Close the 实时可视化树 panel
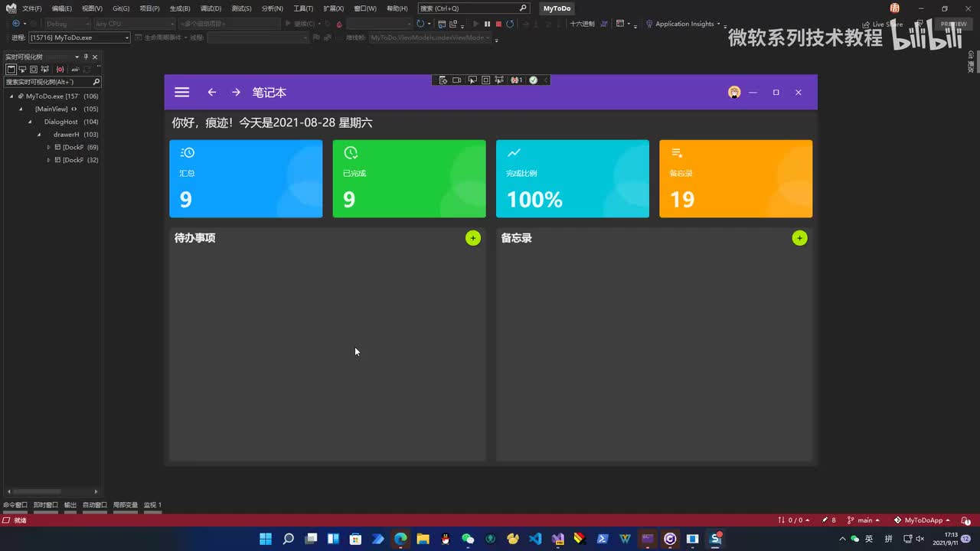This screenshot has height=551, width=980. coord(95,57)
